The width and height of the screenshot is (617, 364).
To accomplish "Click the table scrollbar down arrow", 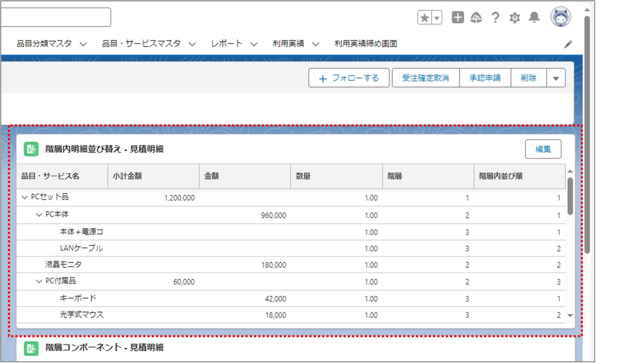I will [570, 316].
